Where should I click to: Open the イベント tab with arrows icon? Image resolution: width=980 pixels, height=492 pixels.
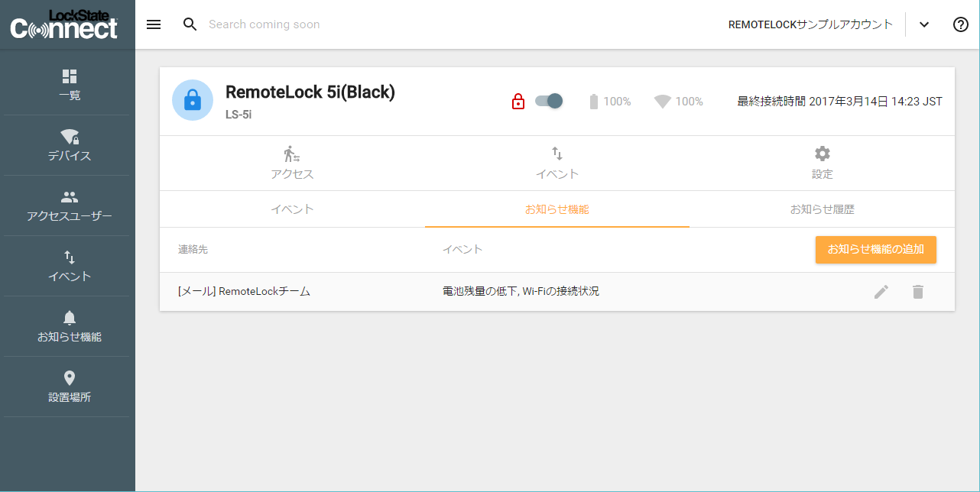557,163
